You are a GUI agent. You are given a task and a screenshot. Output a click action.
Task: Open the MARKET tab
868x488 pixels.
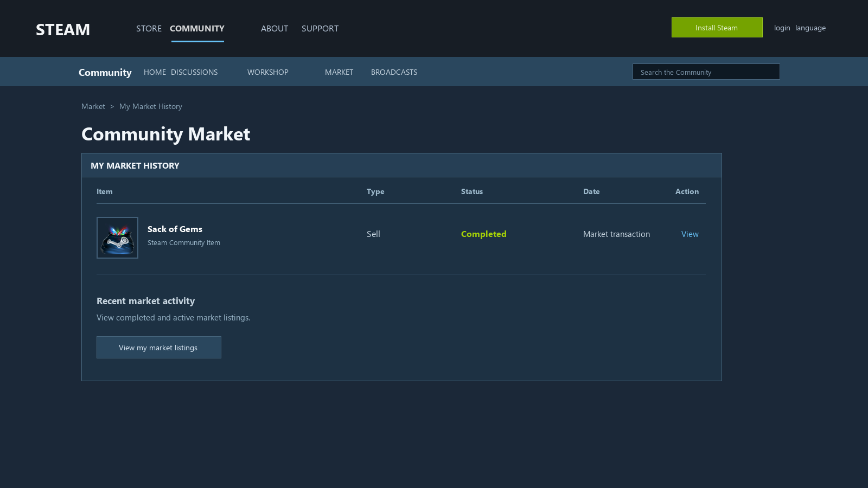[339, 72]
